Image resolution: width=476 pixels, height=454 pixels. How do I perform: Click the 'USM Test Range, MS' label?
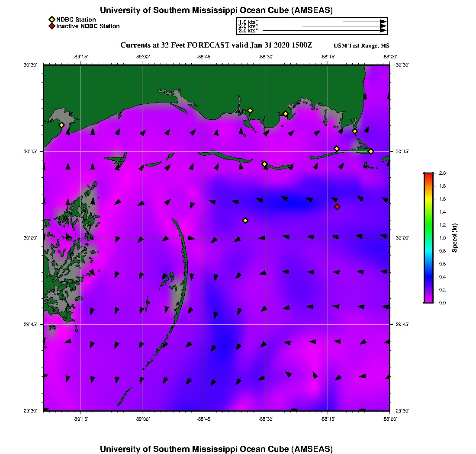[361, 46]
